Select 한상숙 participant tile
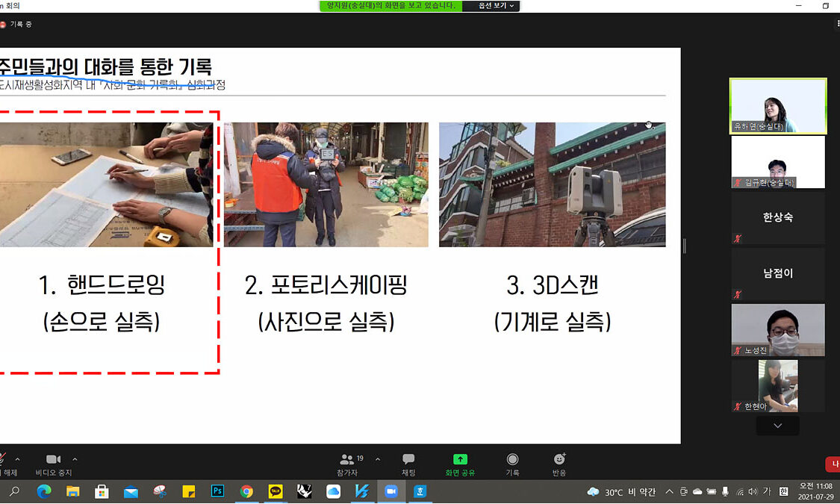The image size is (840, 504). tap(777, 218)
